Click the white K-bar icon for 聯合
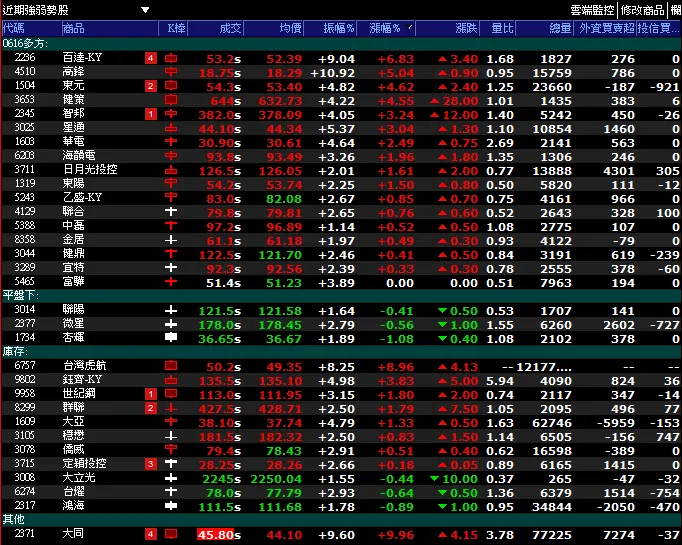Viewport: 682px width, 545px height. pos(171,212)
